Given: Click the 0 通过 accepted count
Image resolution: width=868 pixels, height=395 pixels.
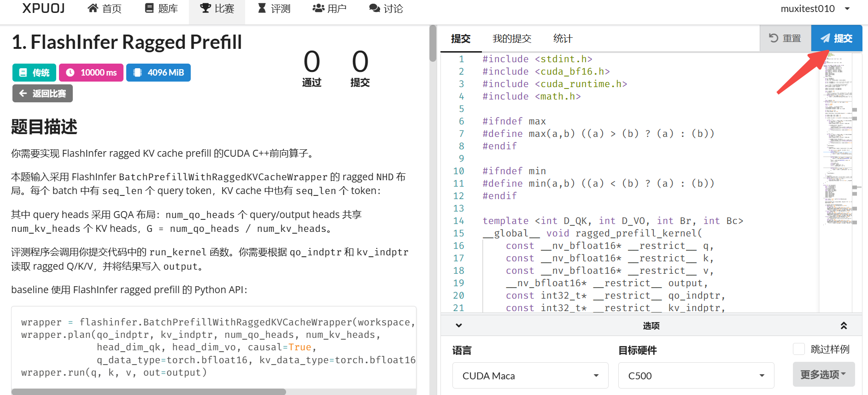Looking at the screenshot, I should (312, 68).
